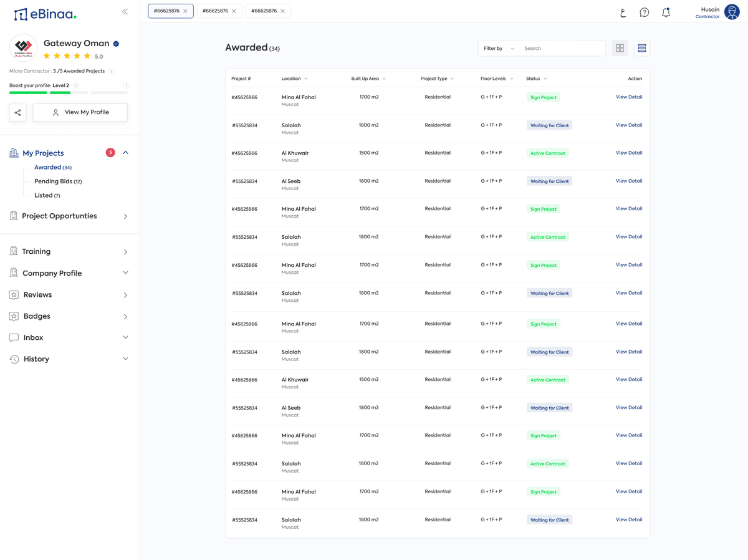View Detail for first Al Seeb project
The height and width of the screenshot is (560, 748).
pyautogui.click(x=629, y=181)
